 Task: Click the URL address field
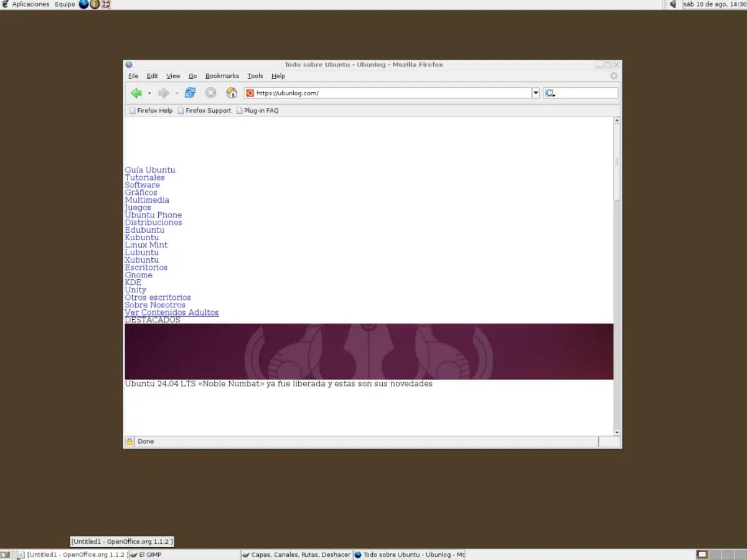pyautogui.click(x=392, y=93)
